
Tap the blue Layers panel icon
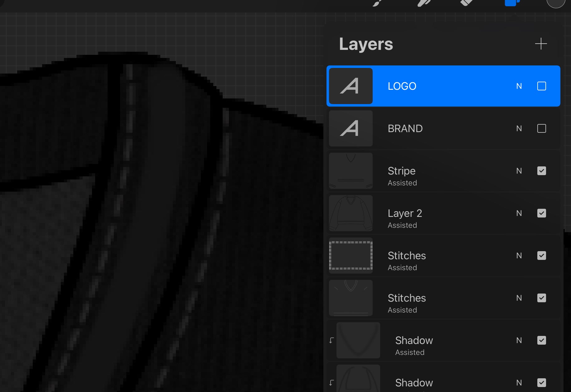click(x=512, y=3)
